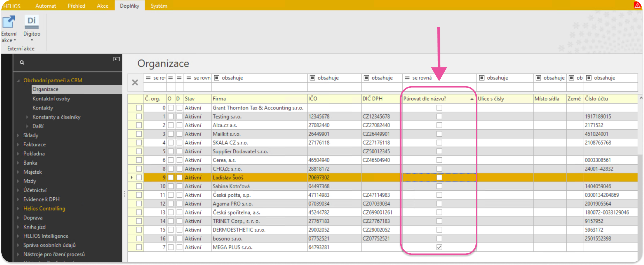Click the IČO filter input field

334,87
